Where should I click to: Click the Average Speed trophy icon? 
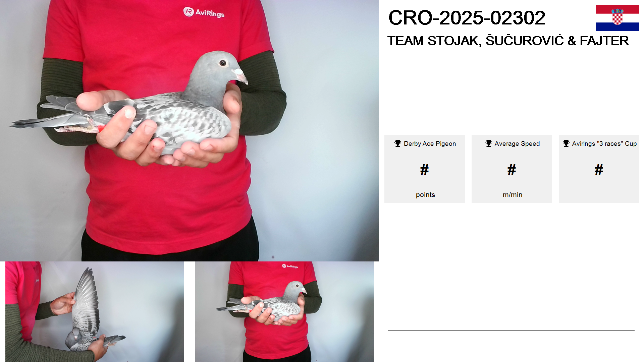pyautogui.click(x=489, y=143)
